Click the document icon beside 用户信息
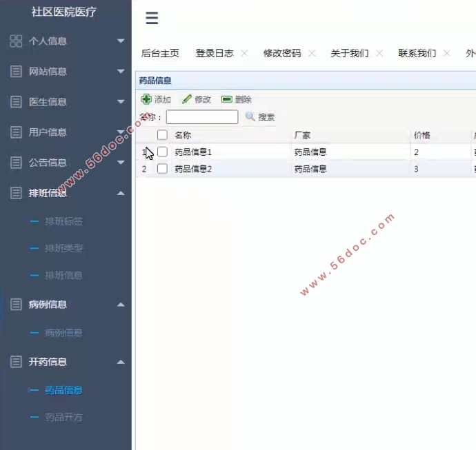The width and height of the screenshot is (476, 450). pyautogui.click(x=16, y=132)
